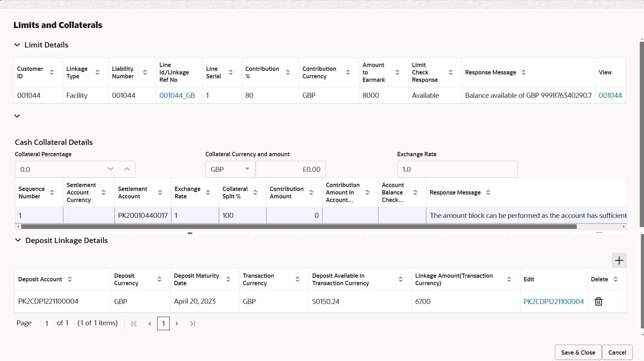Sort Limit Details Response Message column
The height and width of the screenshot is (361, 644).
coord(524,72)
